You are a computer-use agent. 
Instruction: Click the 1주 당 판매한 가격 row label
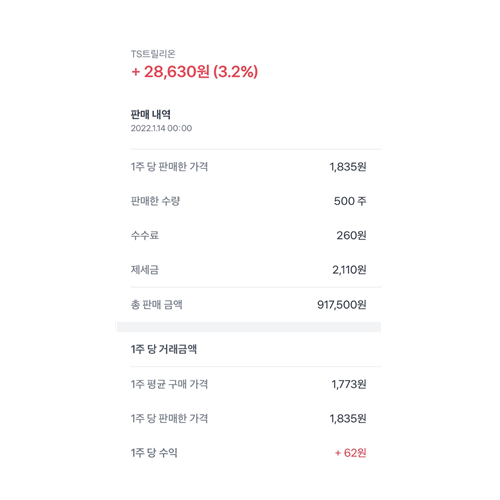coord(169,167)
